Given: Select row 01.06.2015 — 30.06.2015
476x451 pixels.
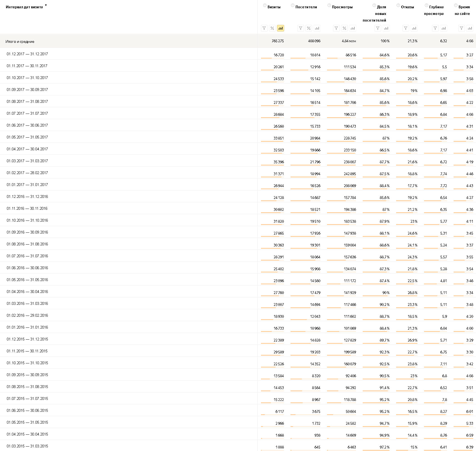Looking at the screenshot, I should (27, 410).
